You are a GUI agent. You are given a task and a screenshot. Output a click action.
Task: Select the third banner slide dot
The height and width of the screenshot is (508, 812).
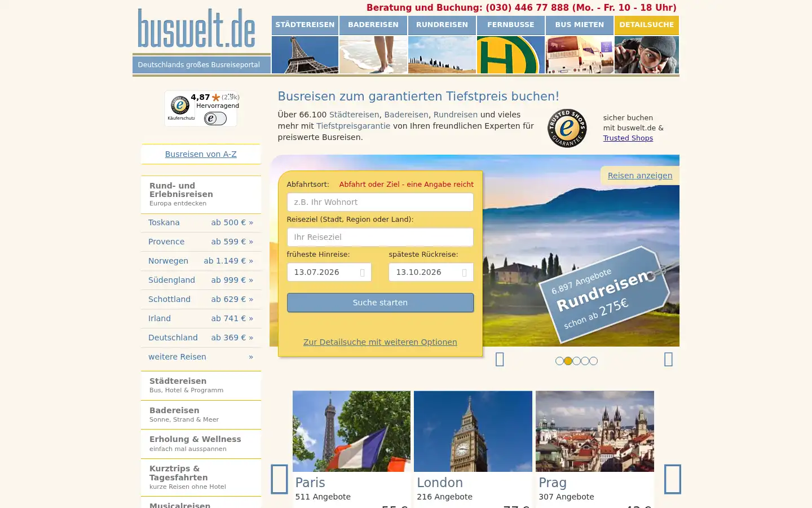(x=576, y=361)
